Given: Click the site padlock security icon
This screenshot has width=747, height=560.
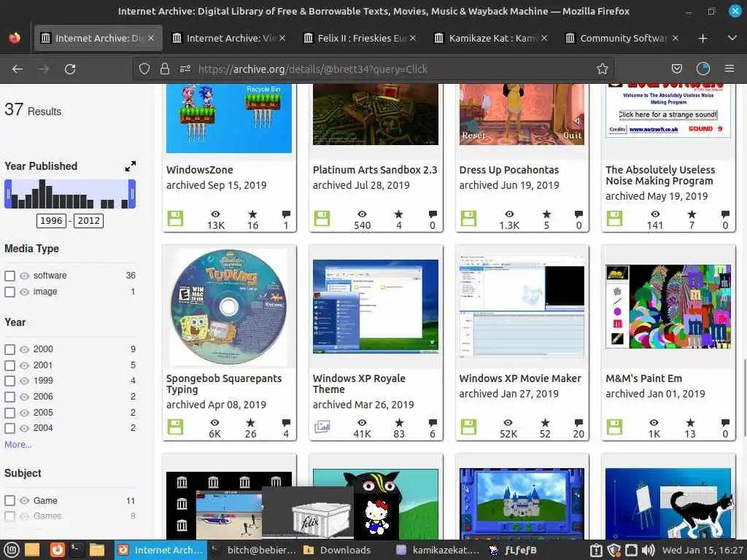Looking at the screenshot, I should [x=165, y=69].
